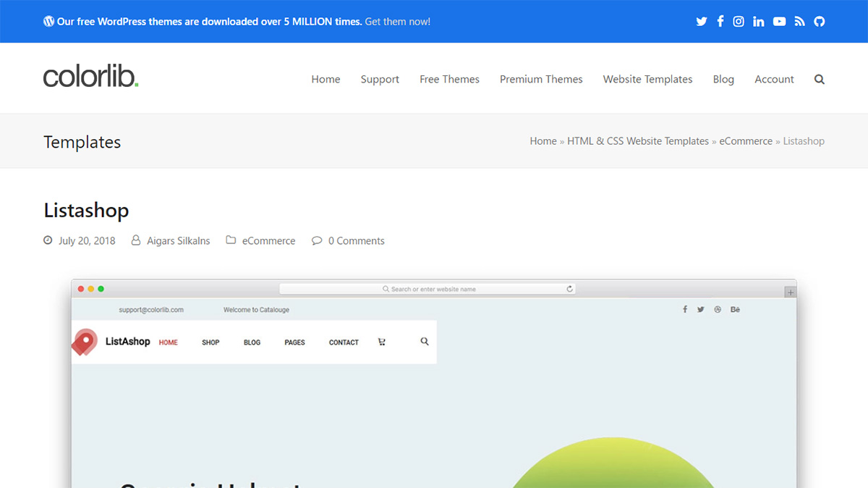Click HTML & CSS Website Templates breadcrumb

[x=638, y=141]
